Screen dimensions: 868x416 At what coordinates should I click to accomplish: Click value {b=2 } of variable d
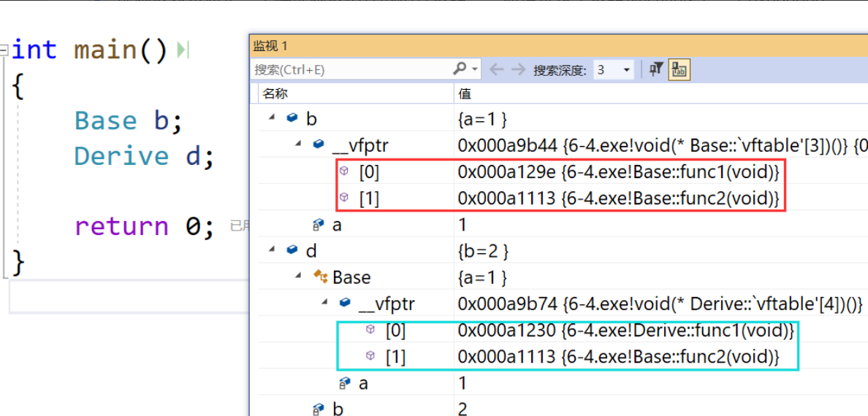[x=483, y=251]
